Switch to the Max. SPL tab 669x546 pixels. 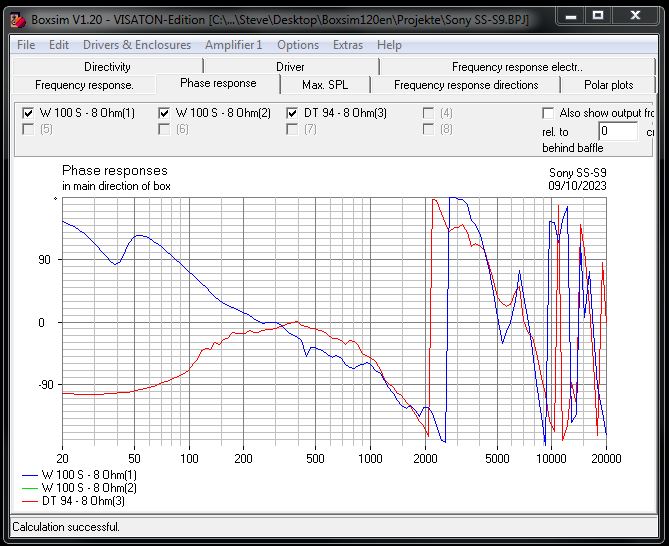pyautogui.click(x=325, y=85)
